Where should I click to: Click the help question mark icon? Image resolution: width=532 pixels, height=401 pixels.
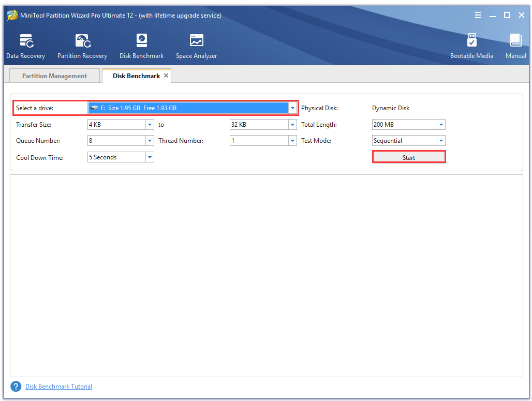click(16, 386)
